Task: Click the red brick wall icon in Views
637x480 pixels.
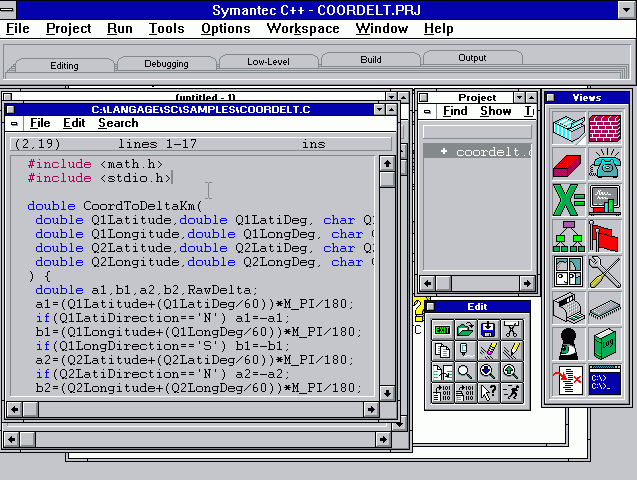Action: pos(604,128)
